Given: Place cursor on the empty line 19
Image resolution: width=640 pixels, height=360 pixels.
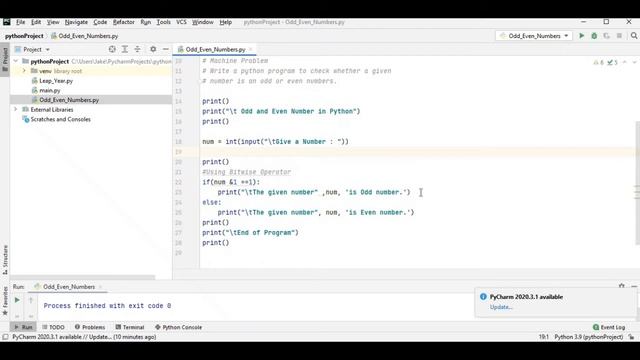Looking at the screenshot, I should coord(418,152).
